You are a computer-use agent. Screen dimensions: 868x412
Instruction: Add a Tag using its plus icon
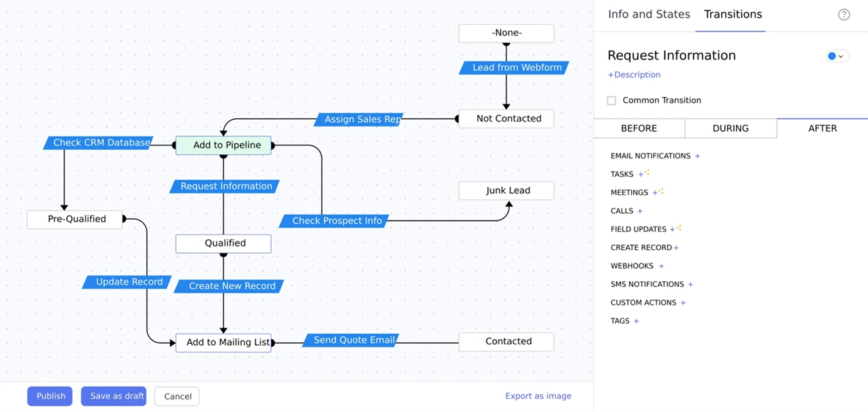[636, 321]
